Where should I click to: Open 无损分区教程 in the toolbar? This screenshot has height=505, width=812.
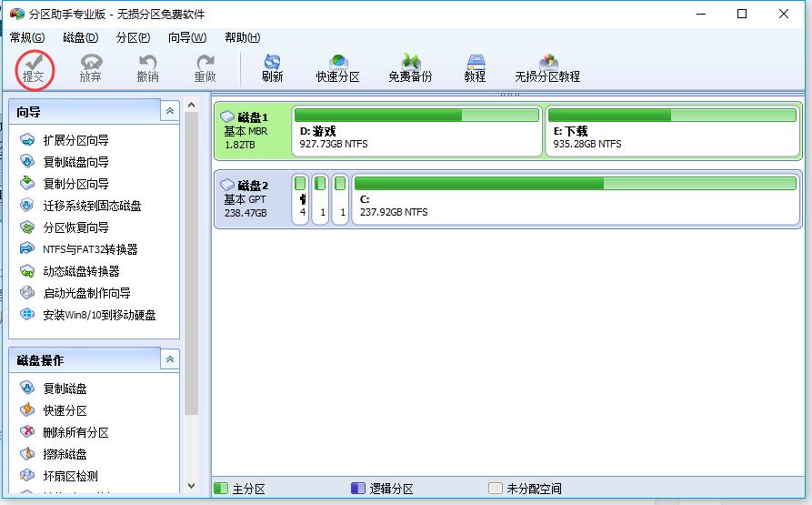(x=547, y=68)
